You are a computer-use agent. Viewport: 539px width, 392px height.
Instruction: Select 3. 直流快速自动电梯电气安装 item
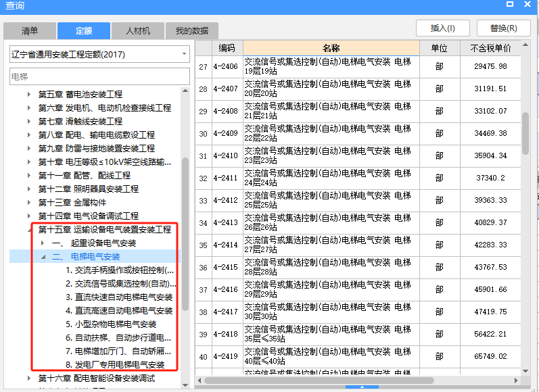(x=119, y=297)
